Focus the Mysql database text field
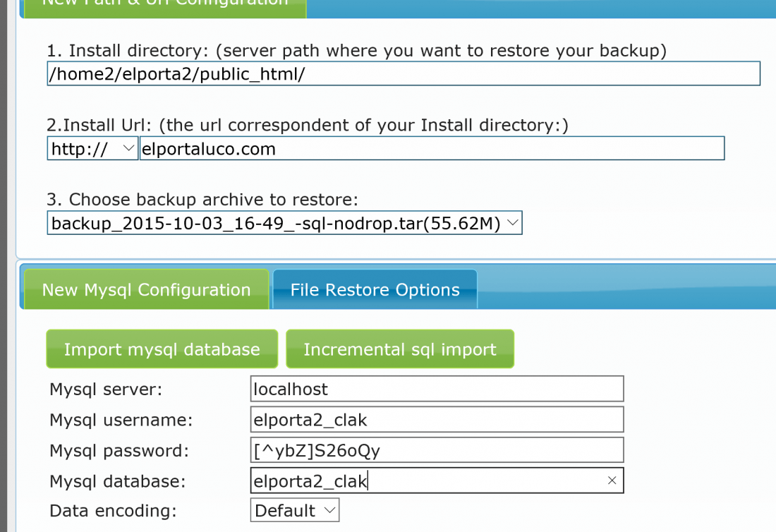 click(x=437, y=480)
